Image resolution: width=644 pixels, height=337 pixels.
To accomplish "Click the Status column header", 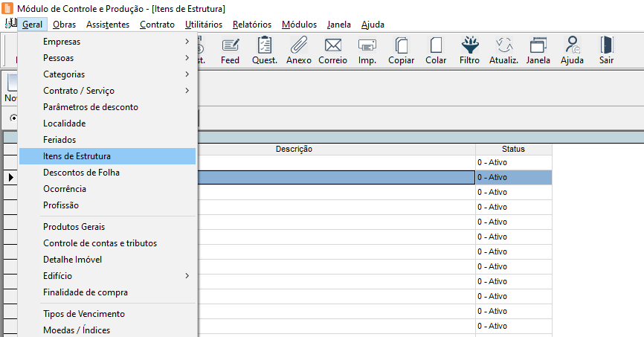I will pyautogui.click(x=513, y=149).
